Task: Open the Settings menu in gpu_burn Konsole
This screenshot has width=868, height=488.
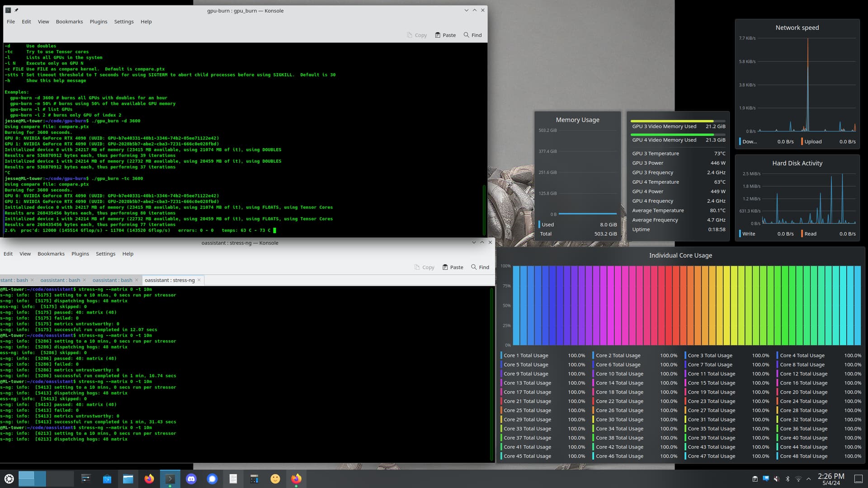Action: pyautogui.click(x=123, y=22)
